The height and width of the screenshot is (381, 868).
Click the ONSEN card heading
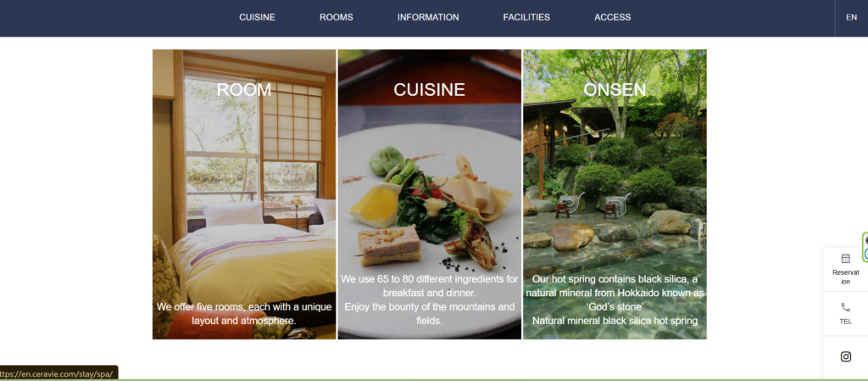tap(615, 90)
